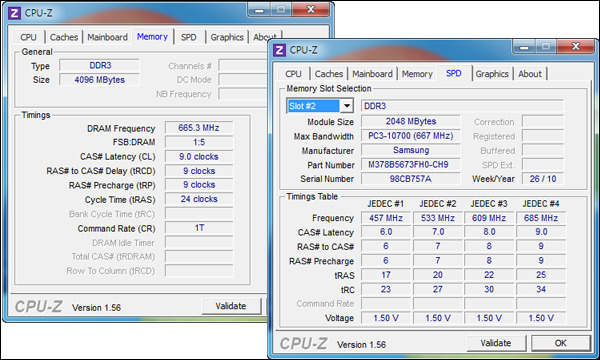The height and width of the screenshot is (360, 600).
Task: Switch to CPU tab in front SPD window
Action: 293,74
